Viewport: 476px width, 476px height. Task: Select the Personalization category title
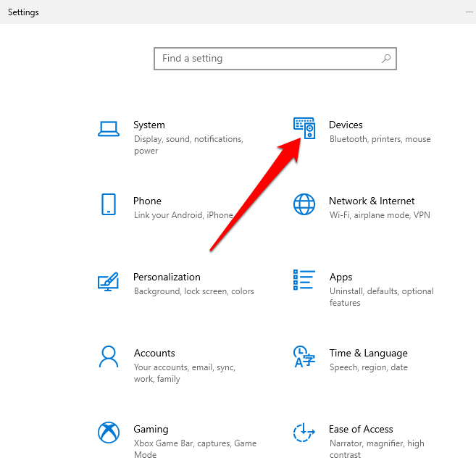(x=167, y=277)
